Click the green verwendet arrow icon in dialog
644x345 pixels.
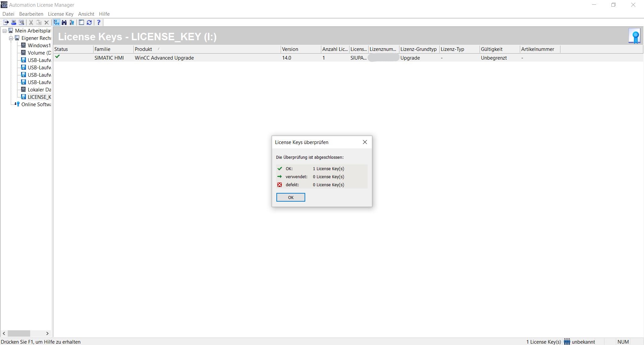coord(280,177)
